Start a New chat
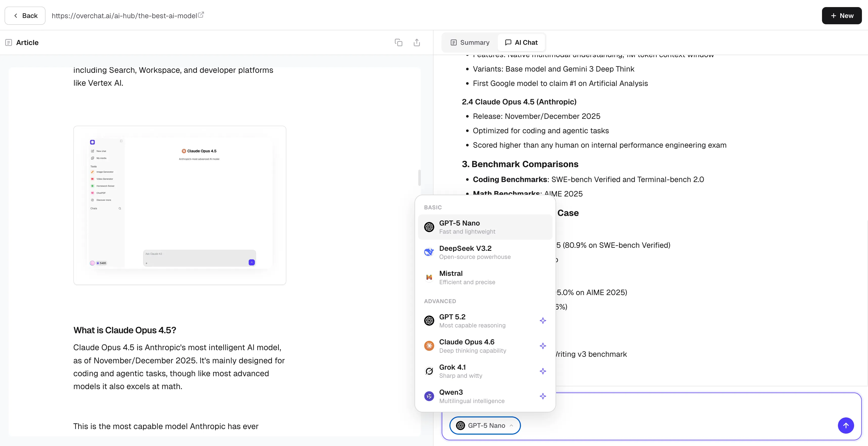This screenshot has width=868, height=446. click(x=841, y=15)
